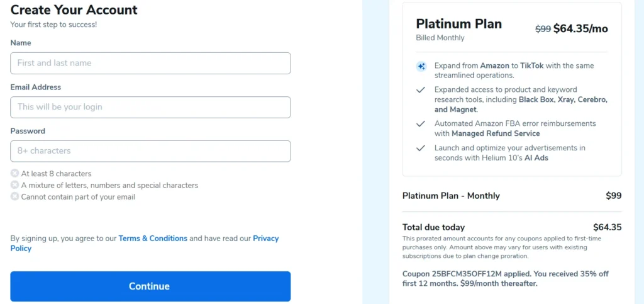This screenshot has height=304, width=644.
Task: Click the X icon beside Cannot contain email rule
Action: click(x=14, y=196)
